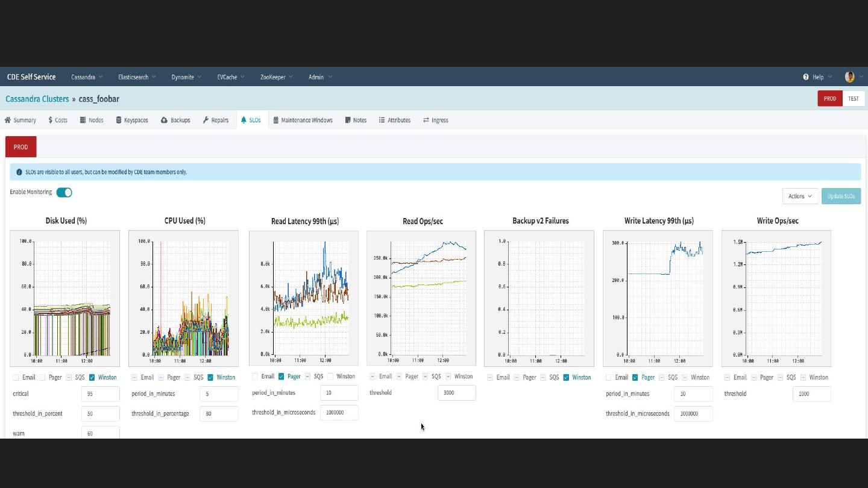Viewport: 868px width, 488px height.
Task: Switch environment to TEST
Action: pos(853,99)
